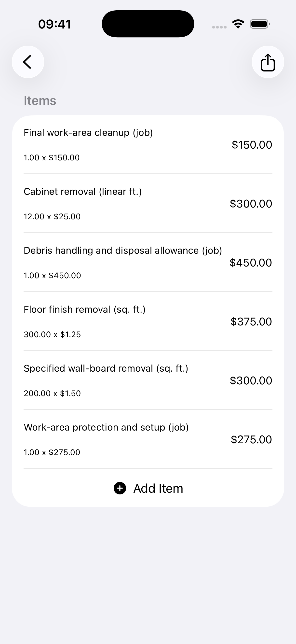Select Add Item button
The height and width of the screenshot is (644, 296).
pos(148,488)
